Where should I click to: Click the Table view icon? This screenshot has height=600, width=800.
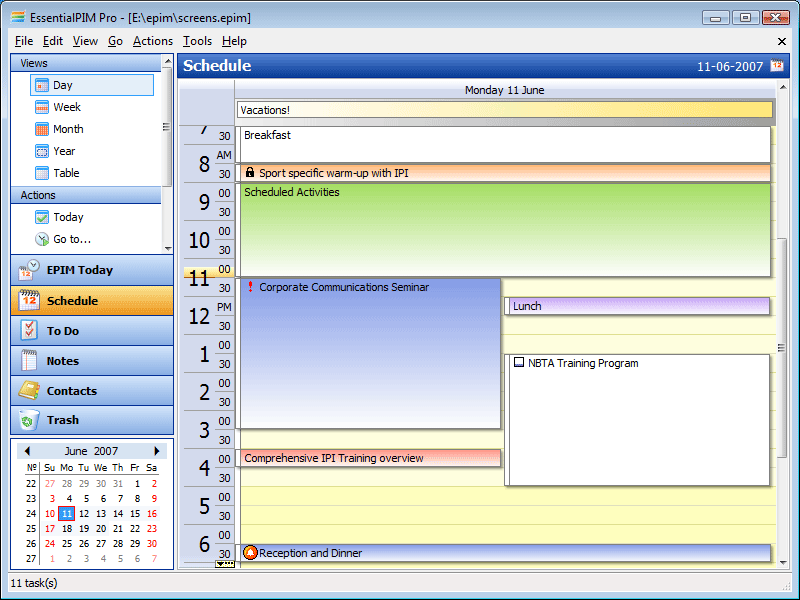pyautogui.click(x=42, y=173)
